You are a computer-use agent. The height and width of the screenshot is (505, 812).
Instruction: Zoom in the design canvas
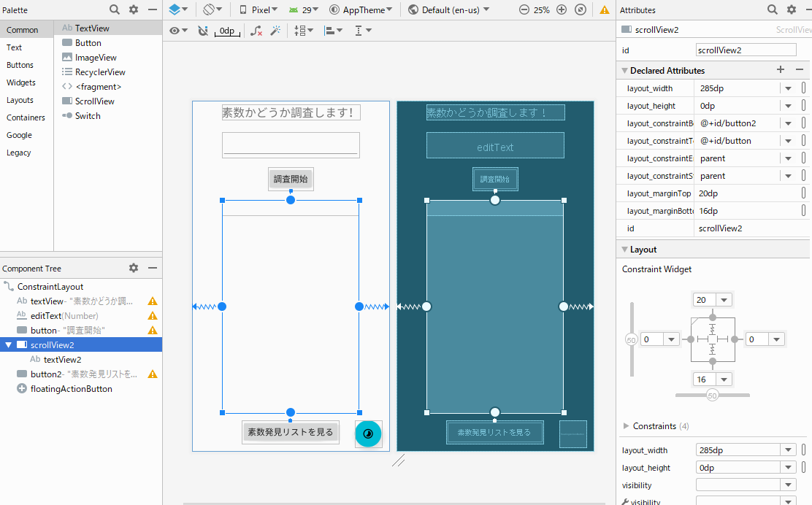(x=562, y=10)
